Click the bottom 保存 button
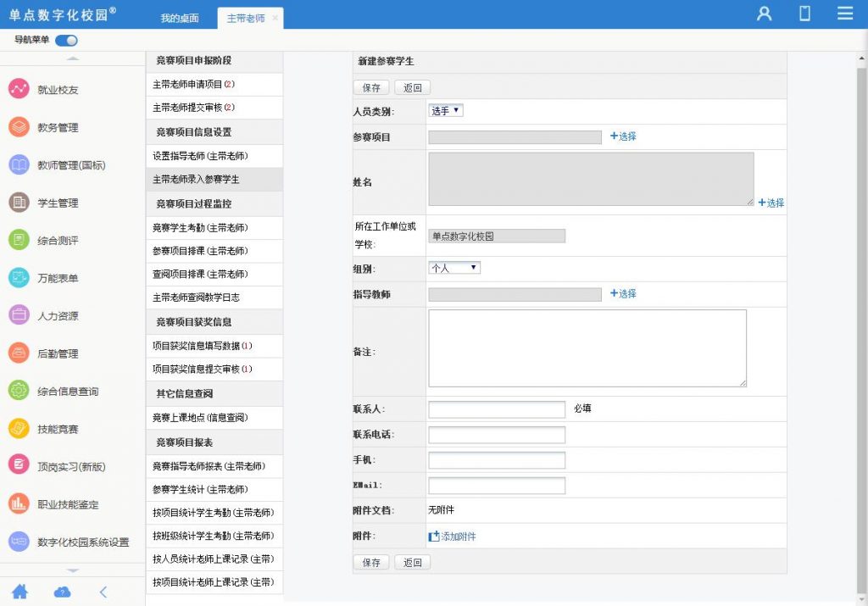 click(371, 562)
